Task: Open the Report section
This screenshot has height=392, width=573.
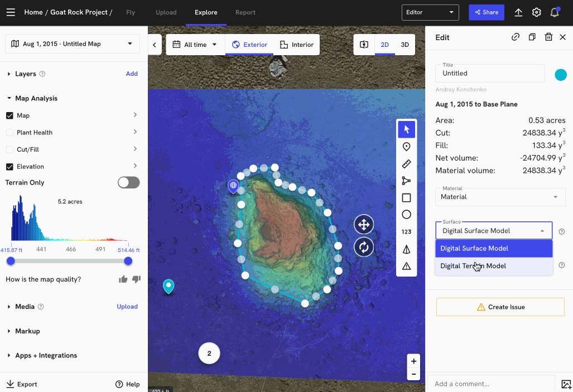Action: 245,12
